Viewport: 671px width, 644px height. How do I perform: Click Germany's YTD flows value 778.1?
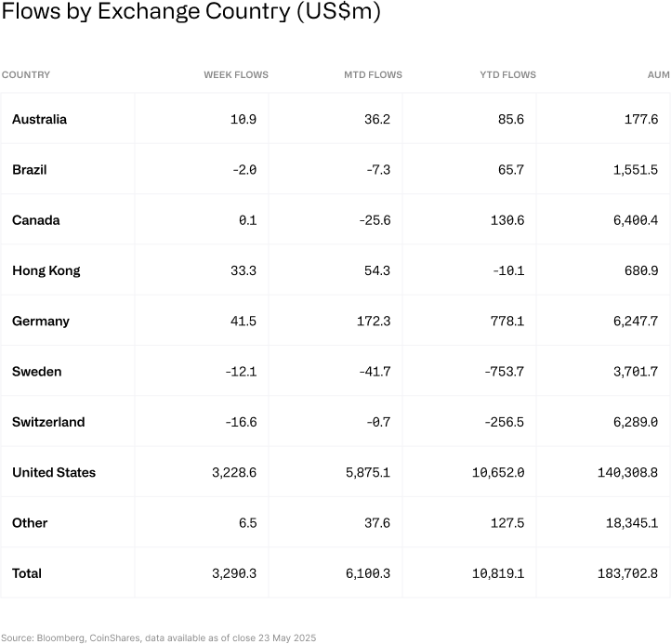507,321
